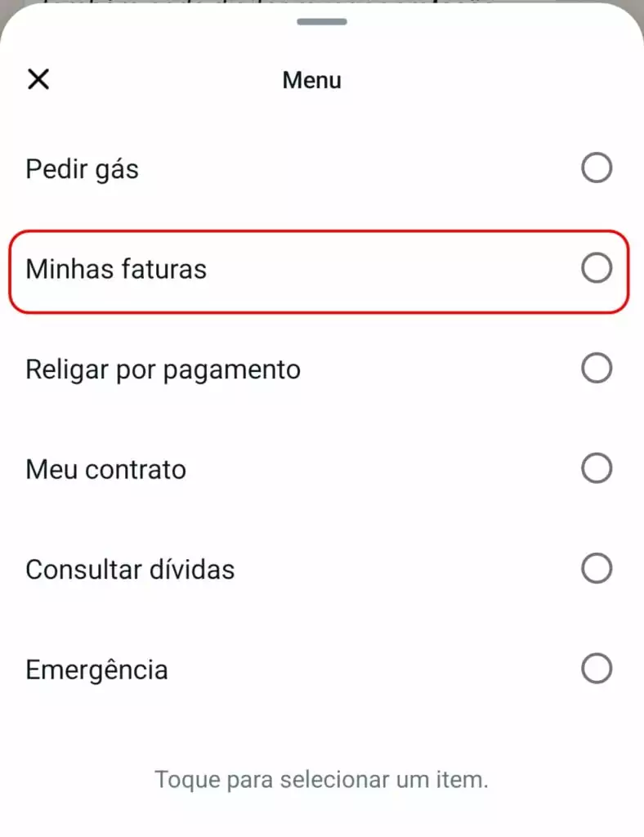Select the Emergência radio button
644x837 pixels.
597,669
